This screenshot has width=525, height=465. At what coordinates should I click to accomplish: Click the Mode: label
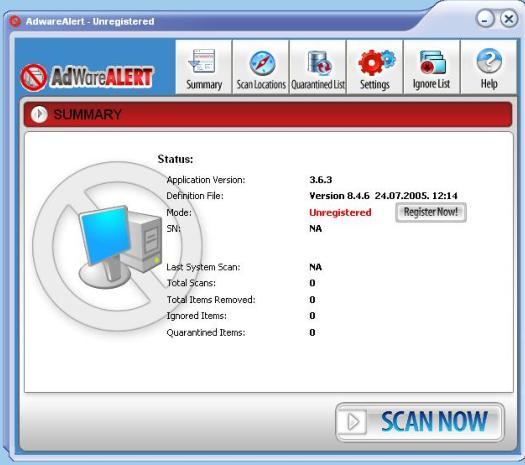point(179,213)
